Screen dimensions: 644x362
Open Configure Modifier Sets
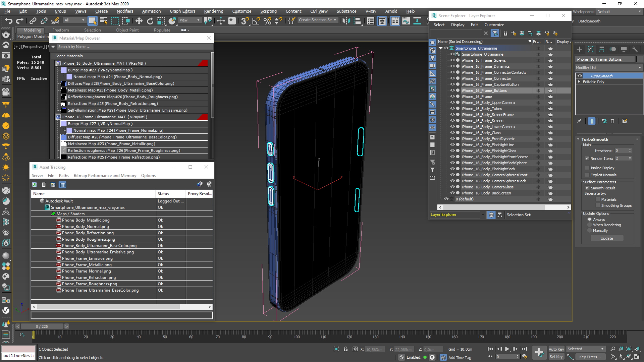point(625,121)
